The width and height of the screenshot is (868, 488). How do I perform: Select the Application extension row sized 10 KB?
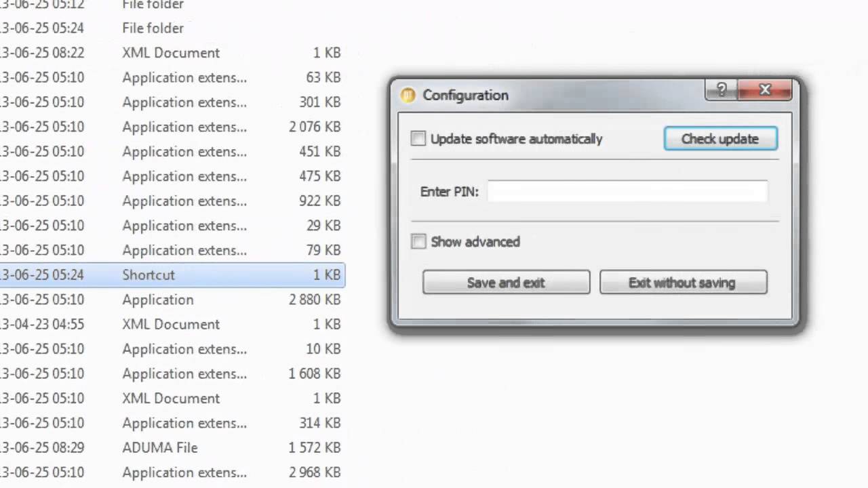point(172,349)
